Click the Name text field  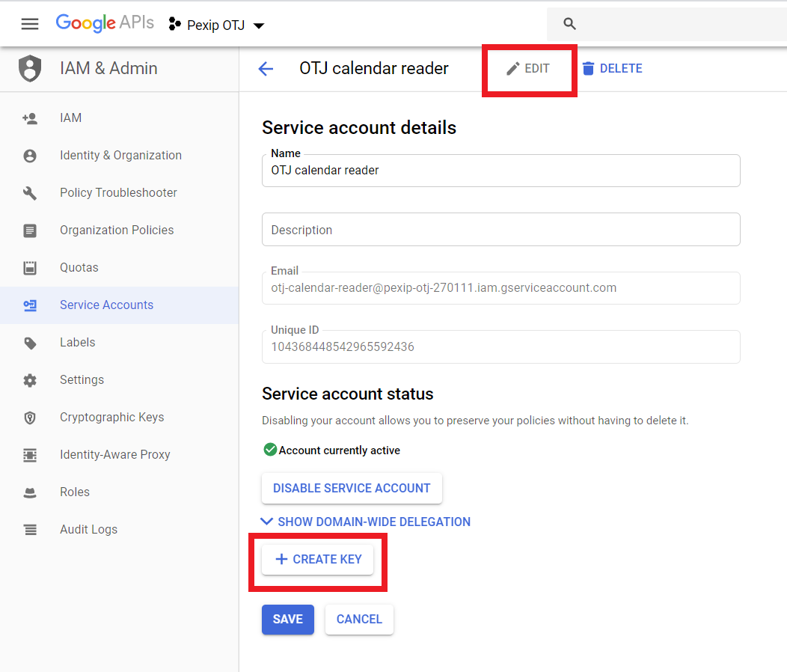point(500,171)
